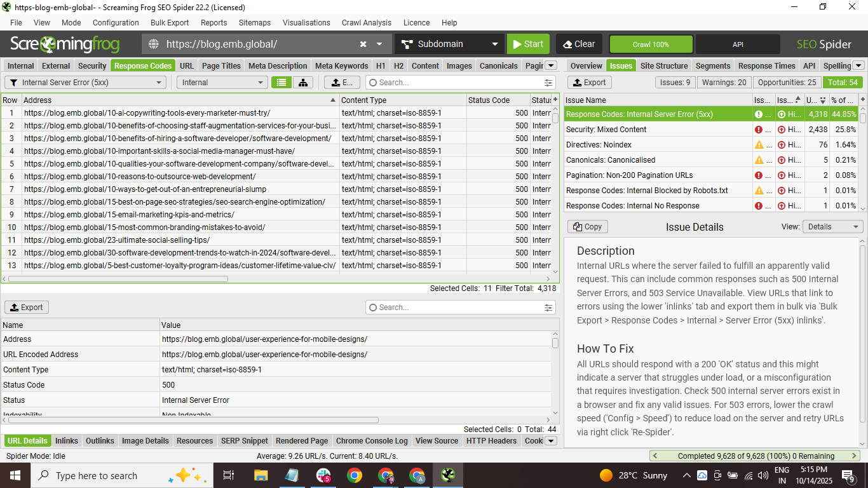Click the funnel filter icon
This screenshot has height=488, width=868.
coord(14,82)
